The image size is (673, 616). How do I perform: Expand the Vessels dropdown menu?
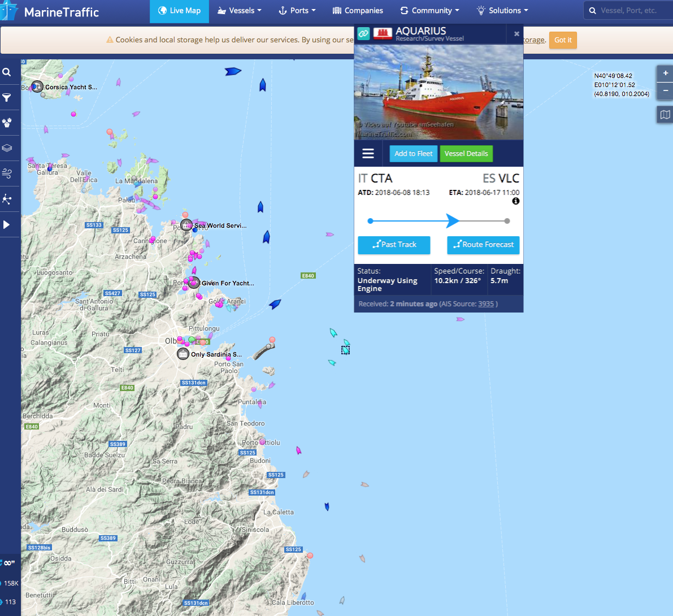tap(240, 11)
